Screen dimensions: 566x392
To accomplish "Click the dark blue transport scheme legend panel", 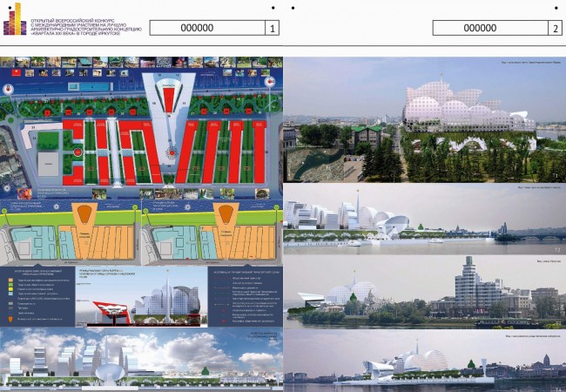I will (246, 297).
